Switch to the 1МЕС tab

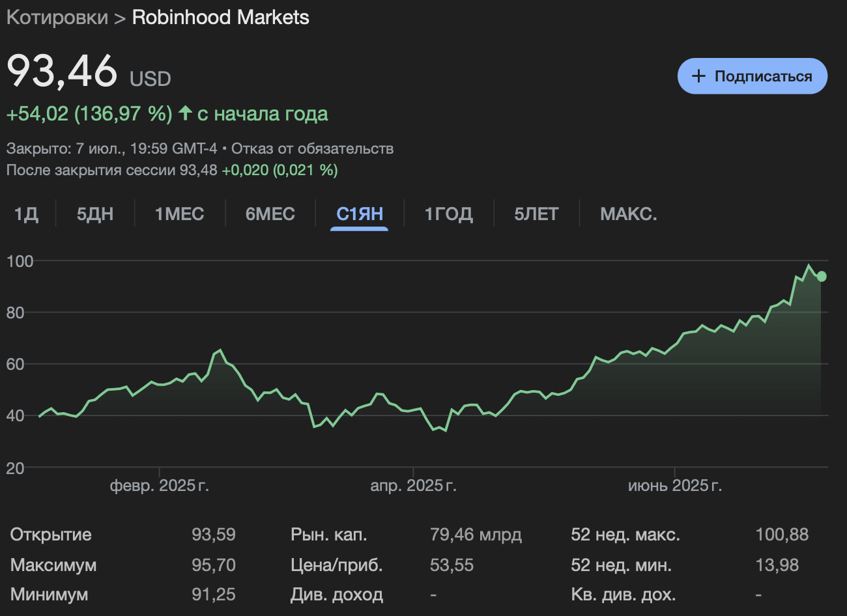179,214
